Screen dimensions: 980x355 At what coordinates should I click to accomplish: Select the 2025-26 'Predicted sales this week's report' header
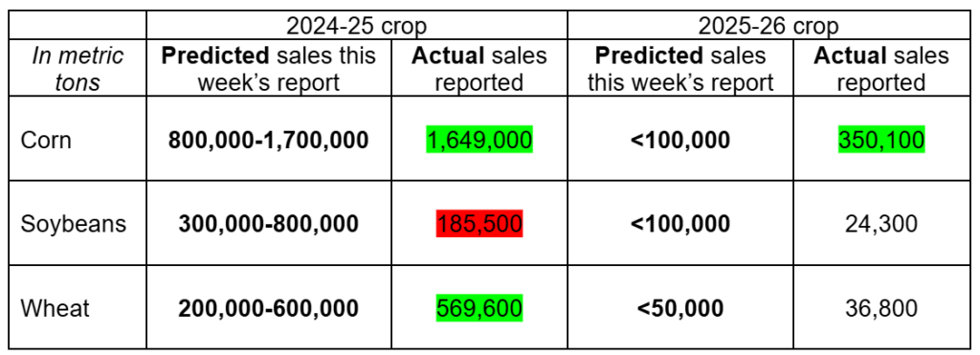coord(680,69)
